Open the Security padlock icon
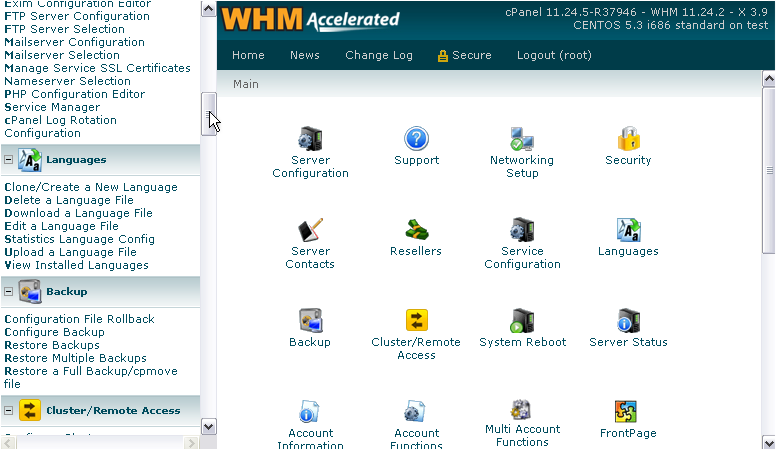This screenshot has width=776, height=450. (629, 139)
